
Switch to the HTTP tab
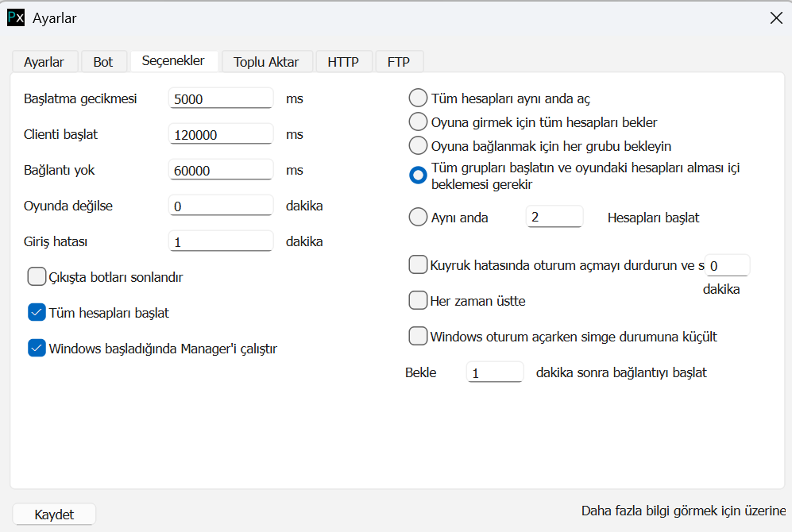click(343, 62)
